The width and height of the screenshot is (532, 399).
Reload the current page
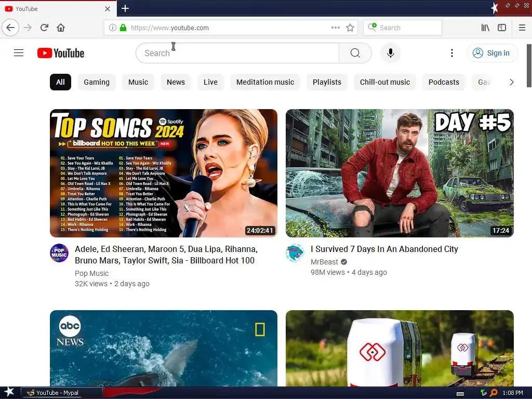(x=45, y=28)
